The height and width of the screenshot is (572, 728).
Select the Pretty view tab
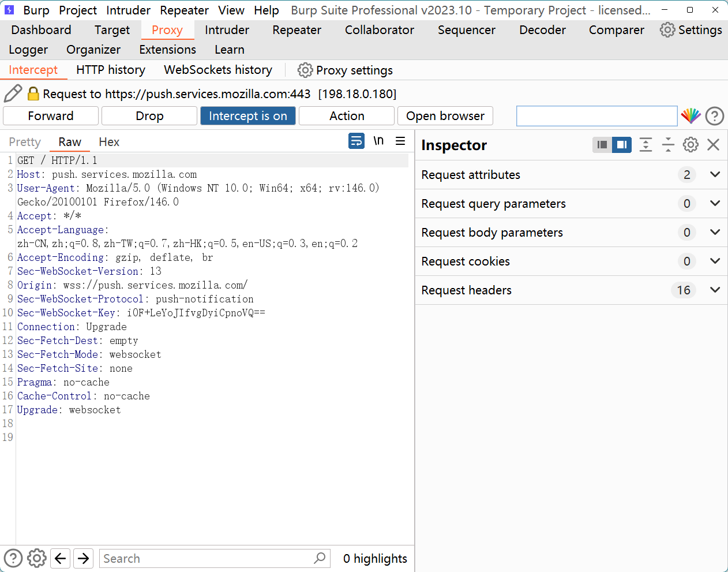pyautogui.click(x=25, y=142)
